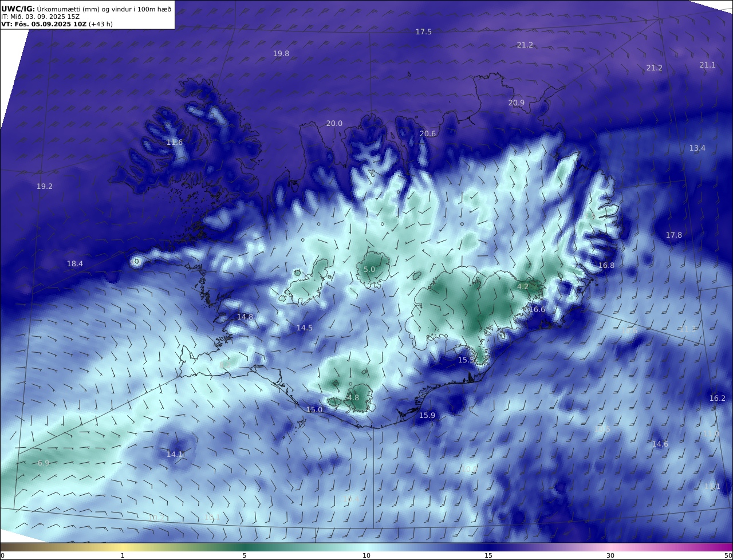Select the 15.9 map value
Screen dimensions: 733x560
427,416
